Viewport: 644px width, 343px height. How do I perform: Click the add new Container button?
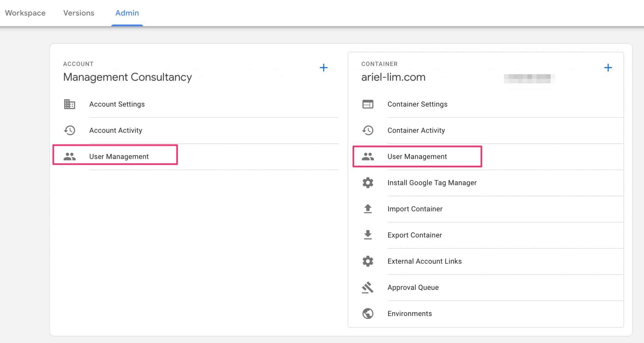tap(608, 67)
